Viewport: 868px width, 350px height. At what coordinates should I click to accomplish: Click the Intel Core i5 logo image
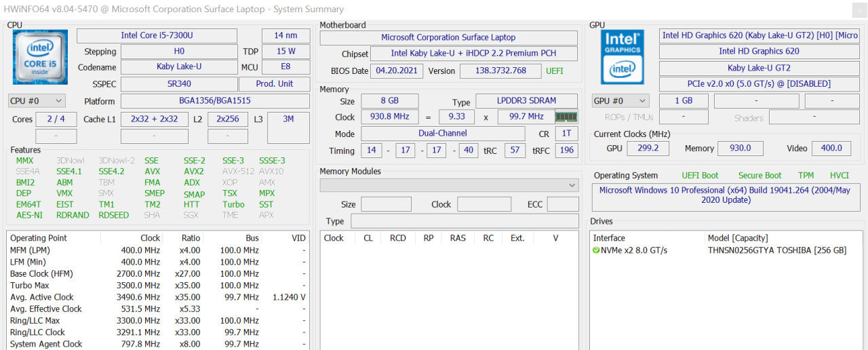click(x=41, y=57)
